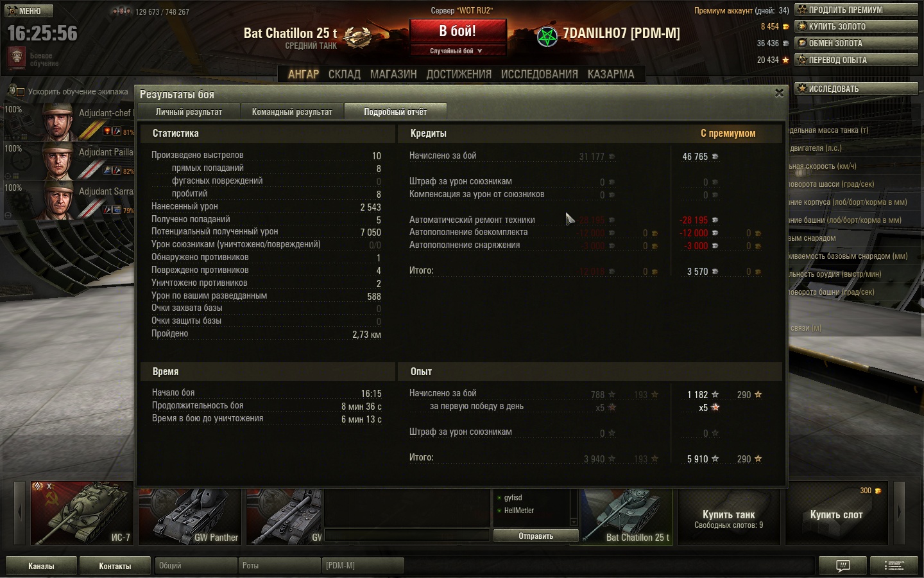This screenshot has height=578, width=924.
Task: Click the chat message input field
Action: (407, 536)
